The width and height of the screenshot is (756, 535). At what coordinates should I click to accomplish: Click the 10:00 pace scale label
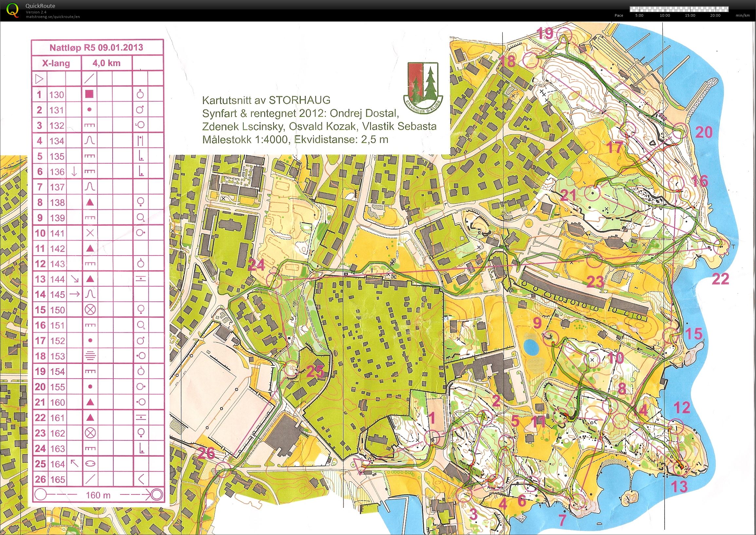coord(665,15)
